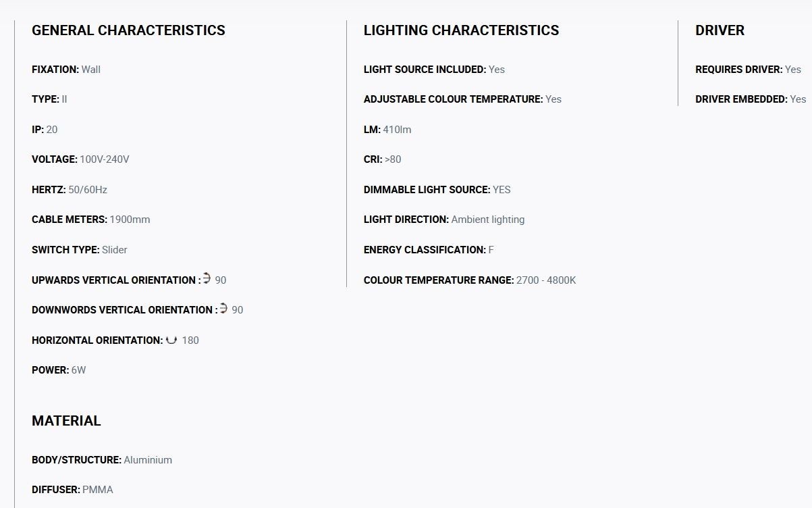Click the Power 6W value
The height and width of the screenshot is (508, 812).
tap(79, 370)
